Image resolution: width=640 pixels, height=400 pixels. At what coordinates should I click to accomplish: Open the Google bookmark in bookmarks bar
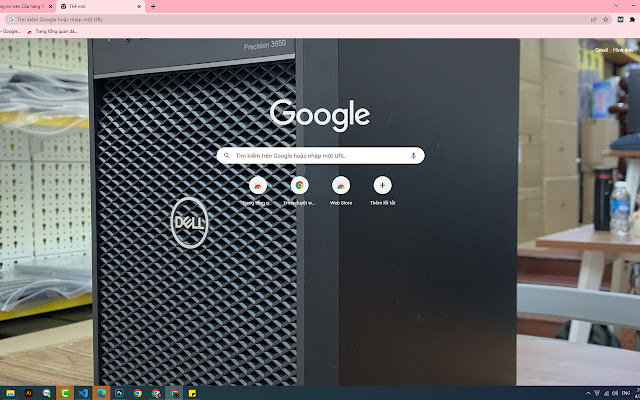(x=11, y=31)
